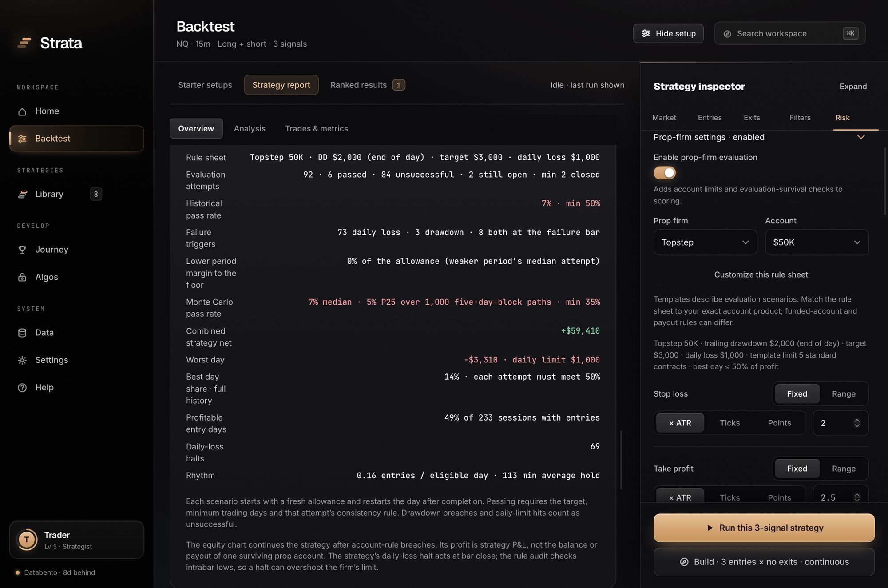This screenshot has width=888, height=588.
Task: Click the report panel vertical scrollbar
Action: 621,460
